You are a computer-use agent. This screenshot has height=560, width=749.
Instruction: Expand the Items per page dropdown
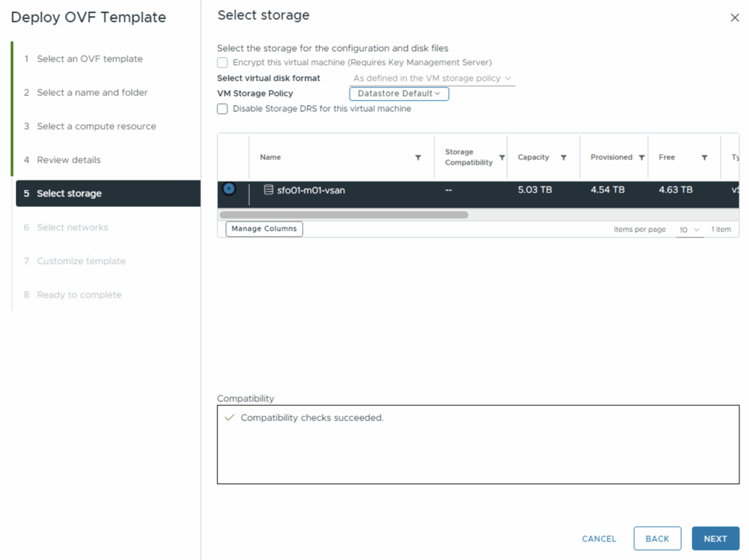click(689, 230)
